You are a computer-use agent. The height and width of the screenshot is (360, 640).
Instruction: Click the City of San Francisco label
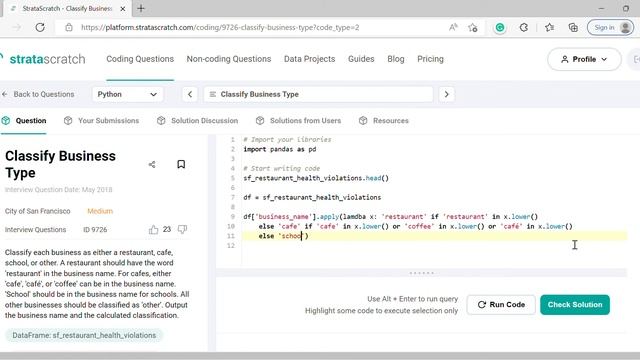pos(38,211)
